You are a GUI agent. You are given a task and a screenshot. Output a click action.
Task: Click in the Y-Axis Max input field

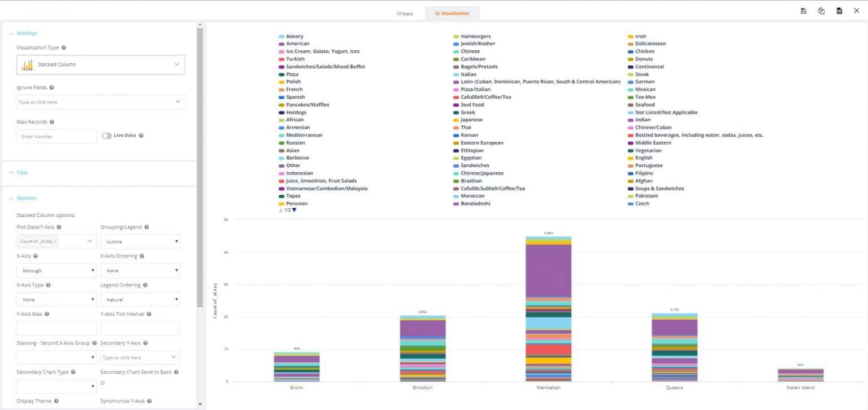pyautogui.click(x=56, y=328)
